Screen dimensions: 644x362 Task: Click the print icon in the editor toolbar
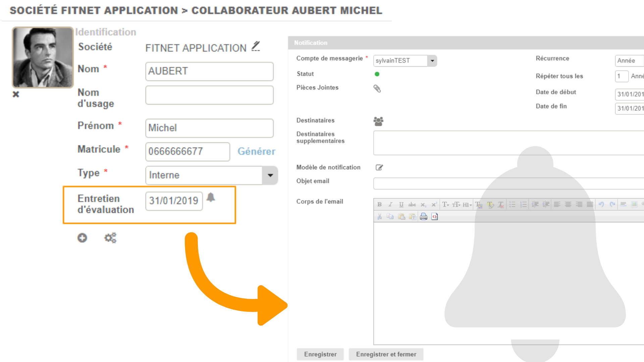[x=424, y=217]
